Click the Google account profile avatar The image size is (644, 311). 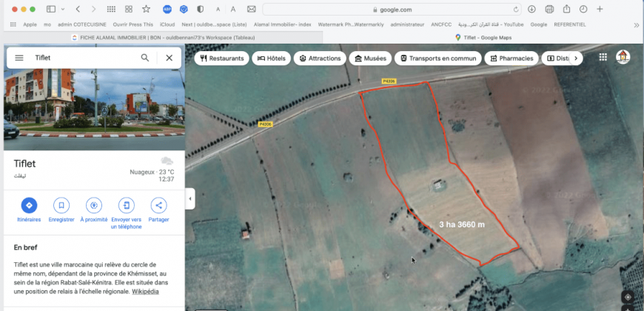[x=623, y=57]
